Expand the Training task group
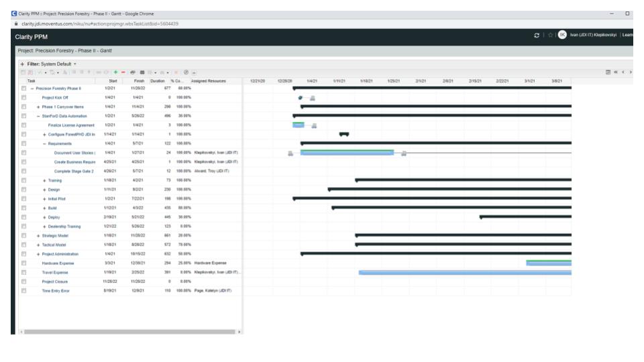Screen dimensions: 644x362 coord(44,180)
